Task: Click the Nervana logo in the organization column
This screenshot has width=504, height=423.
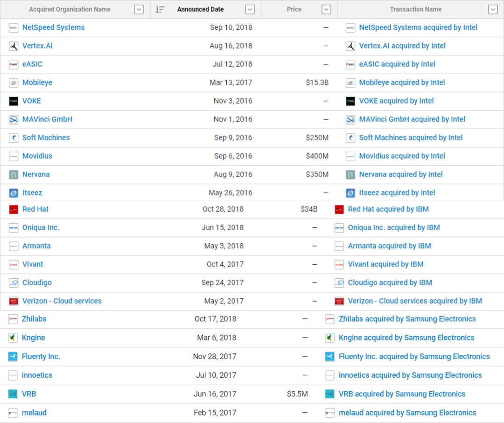Action: point(14,175)
